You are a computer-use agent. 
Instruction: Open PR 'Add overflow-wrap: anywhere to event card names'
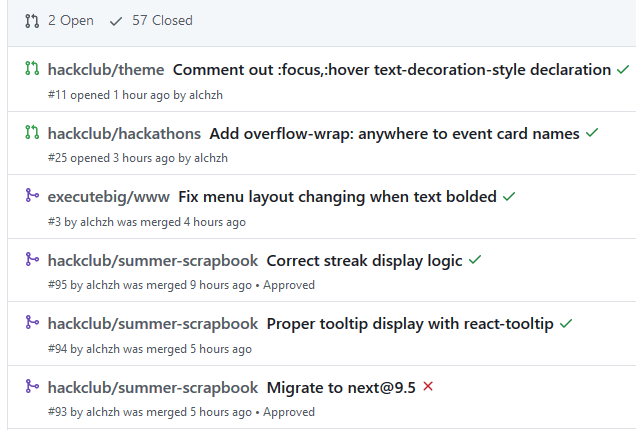tap(394, 133)
